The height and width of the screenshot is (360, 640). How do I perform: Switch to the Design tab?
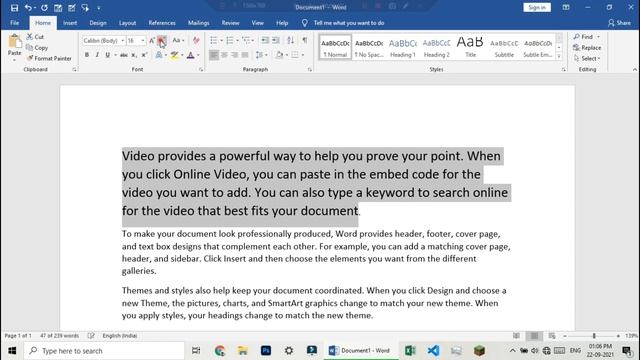pyautogui.click(x=98, y=23)
